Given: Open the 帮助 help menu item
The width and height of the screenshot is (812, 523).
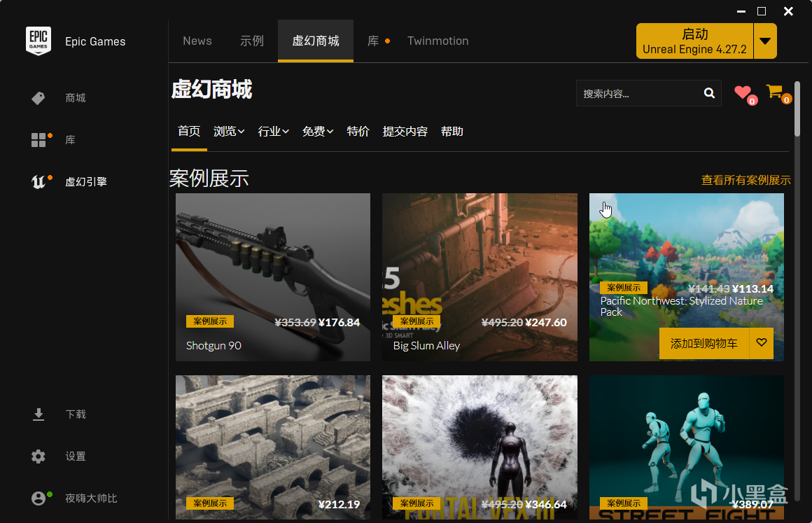Looking at the screenshot, I should click(x=451, y=132).
